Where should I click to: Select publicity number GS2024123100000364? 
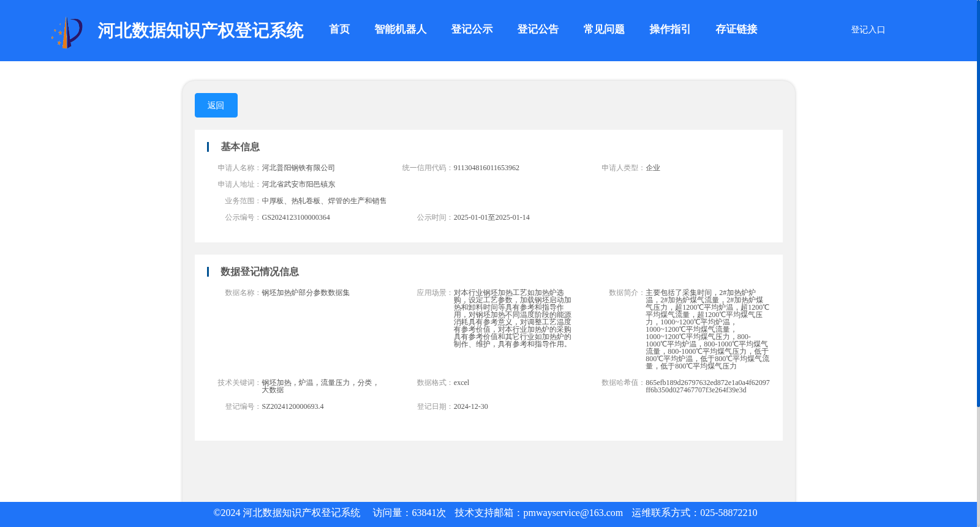[296, 217]
